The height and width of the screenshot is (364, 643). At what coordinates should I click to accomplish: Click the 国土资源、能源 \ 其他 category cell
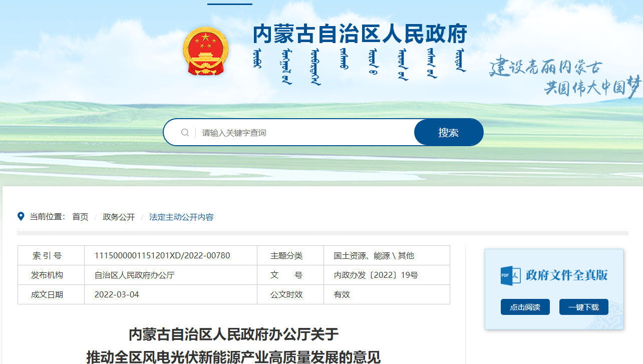[374, 255]
